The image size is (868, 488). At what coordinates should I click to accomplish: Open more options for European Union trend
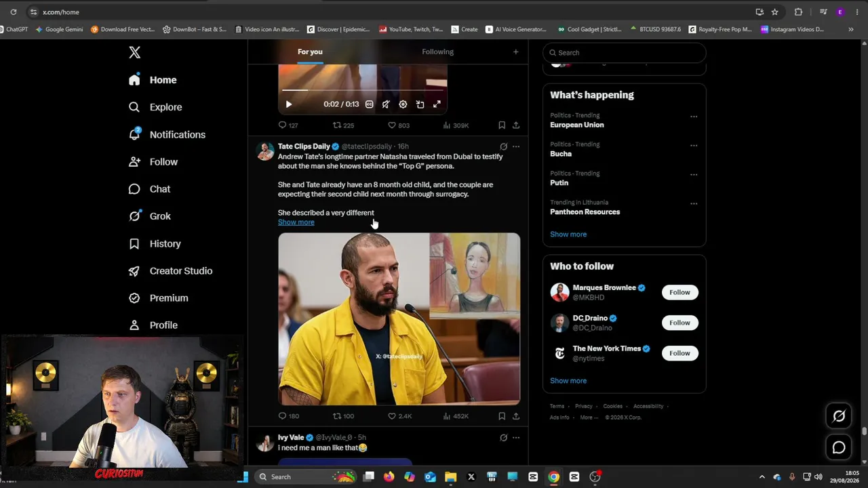click(694, 117)
